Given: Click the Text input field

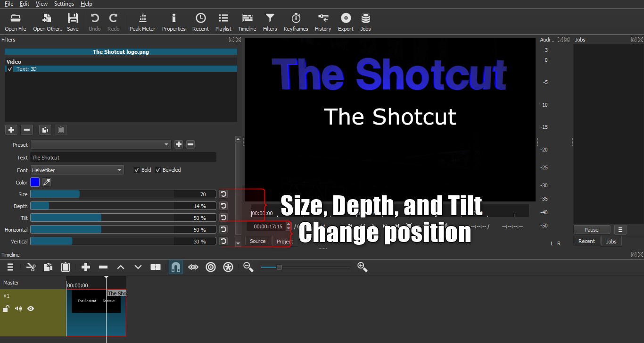Looking at the screenshot, I should pos(123,158).
